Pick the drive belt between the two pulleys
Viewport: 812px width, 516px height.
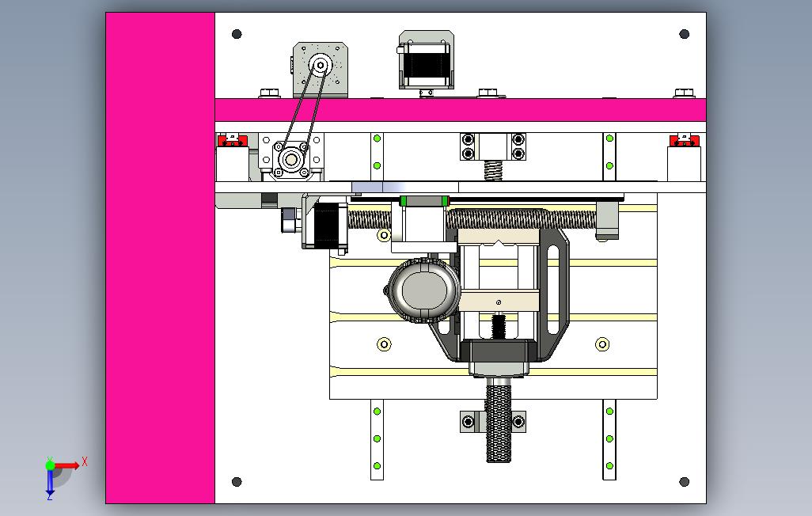[x=305, y=112]
